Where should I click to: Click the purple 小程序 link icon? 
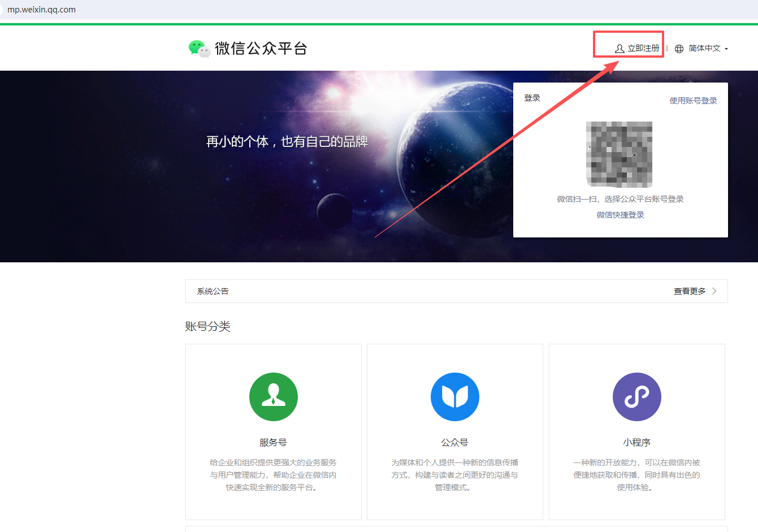[637, 397]
